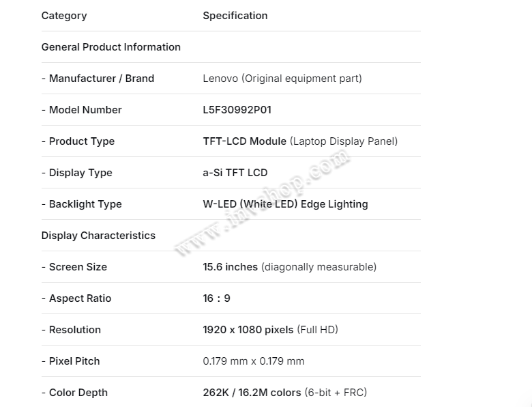The height and width of the screenshot is (407, 532).
Task: Click the Lenovo original equipment part text
Action: tap(282, 79)
